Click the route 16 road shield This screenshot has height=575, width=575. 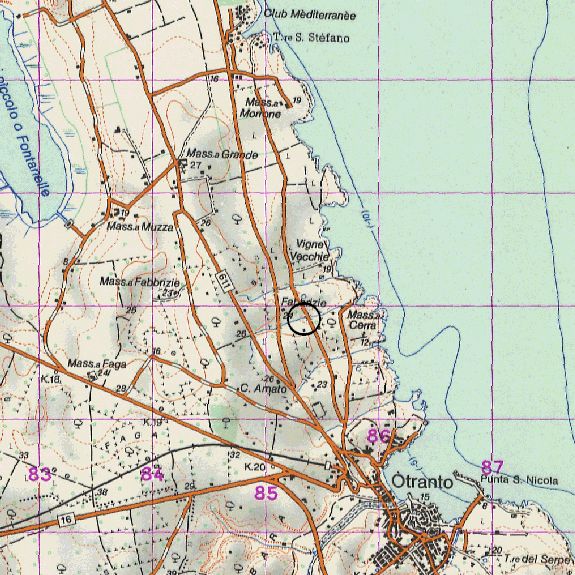pyautogui.click(x=66, y=519)
